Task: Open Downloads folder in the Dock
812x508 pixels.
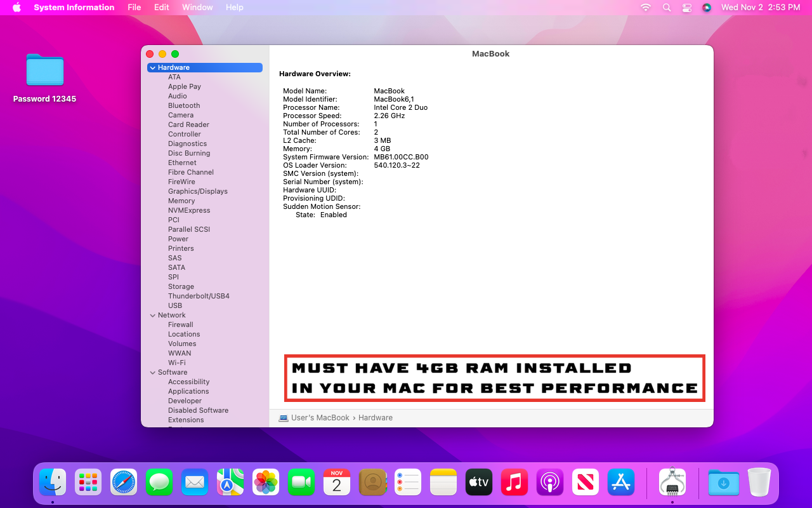Action: click(724, 482)
